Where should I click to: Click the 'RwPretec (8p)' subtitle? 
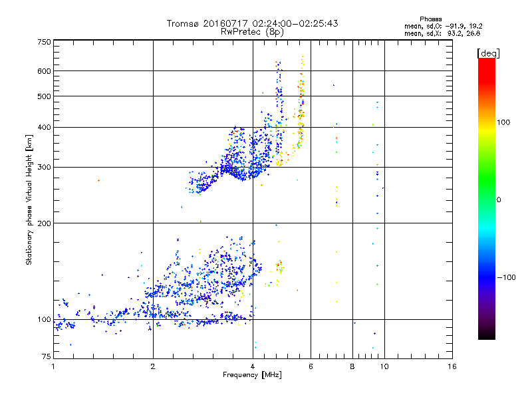(252, 32)
